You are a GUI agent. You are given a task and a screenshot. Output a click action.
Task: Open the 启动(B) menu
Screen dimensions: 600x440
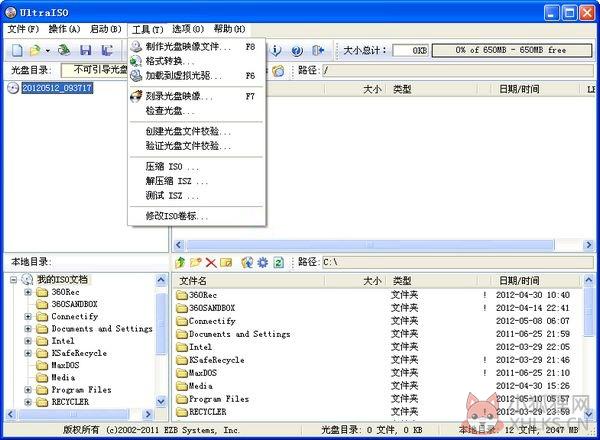tap(106, 29)
